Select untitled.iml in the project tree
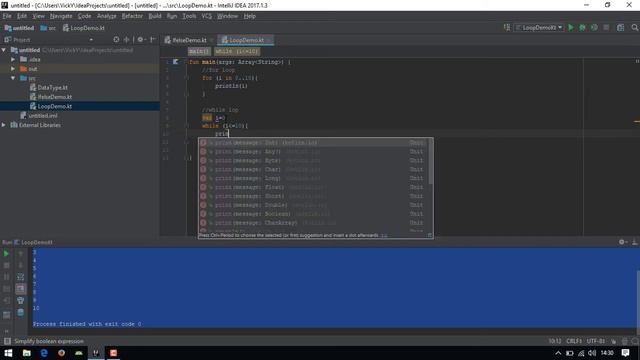Image resolution: width=640 pixels, height=360 pixels. pos(42,116)
